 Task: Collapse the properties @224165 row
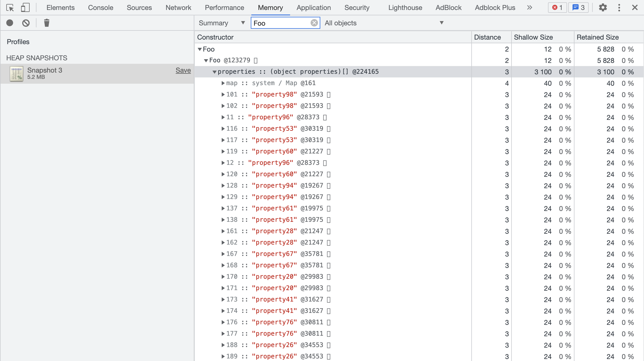(215, 72)
